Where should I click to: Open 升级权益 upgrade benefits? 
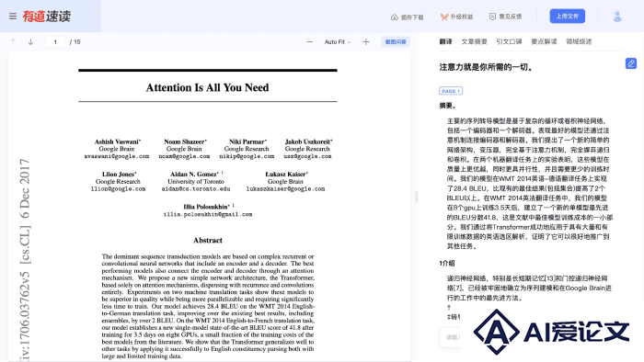(x=456, y=17)
